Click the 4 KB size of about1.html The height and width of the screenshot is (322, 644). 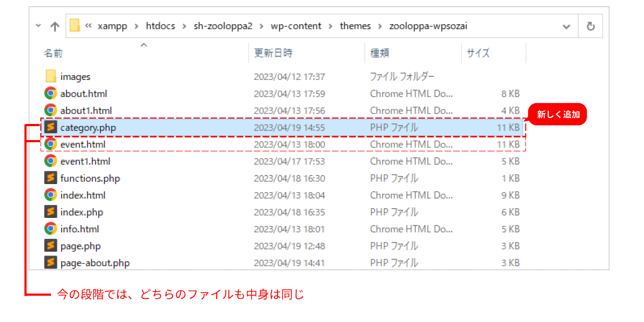click(510, 111)
